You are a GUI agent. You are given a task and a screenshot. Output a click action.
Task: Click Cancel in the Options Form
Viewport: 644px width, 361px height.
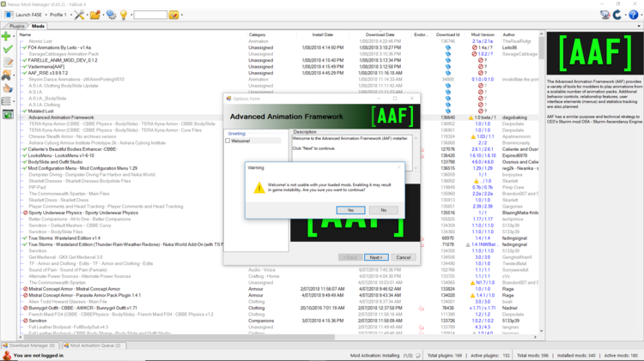click(404, 257)
